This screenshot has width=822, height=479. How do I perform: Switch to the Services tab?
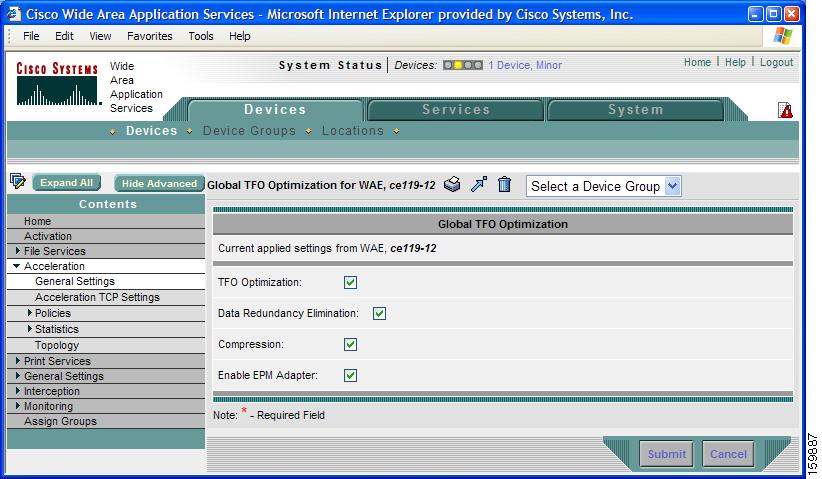click(456, 110)
